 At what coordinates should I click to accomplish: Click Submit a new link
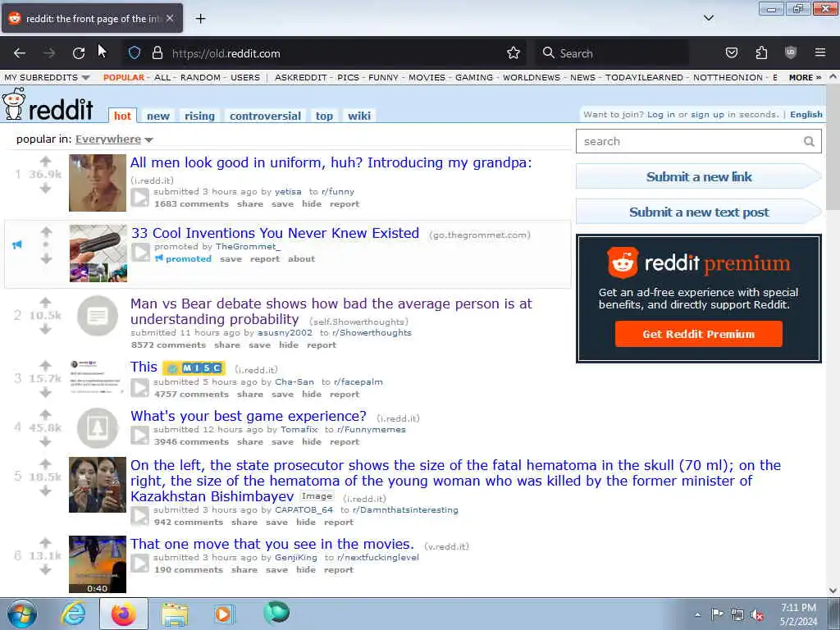pos(699,177)
